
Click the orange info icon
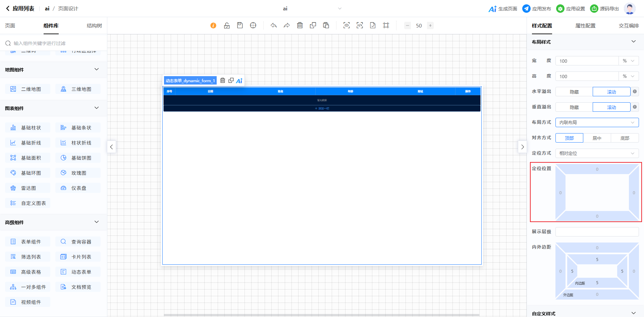(x=213, y=25)
